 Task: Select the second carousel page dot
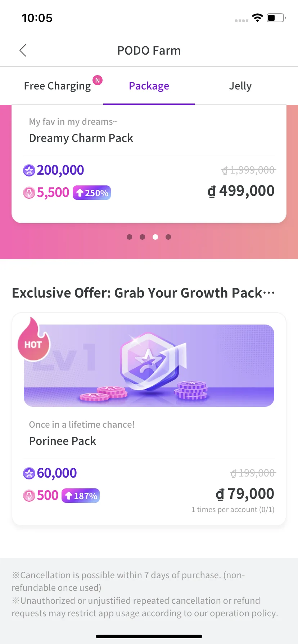(x=143, y=237)
